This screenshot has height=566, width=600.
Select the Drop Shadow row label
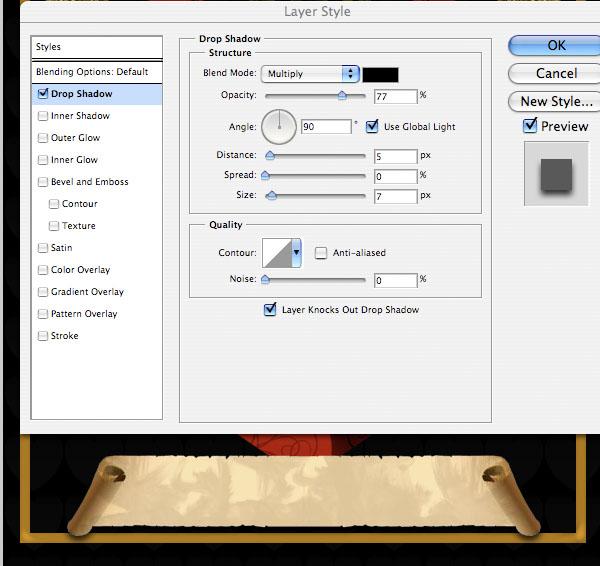point(82,94)
